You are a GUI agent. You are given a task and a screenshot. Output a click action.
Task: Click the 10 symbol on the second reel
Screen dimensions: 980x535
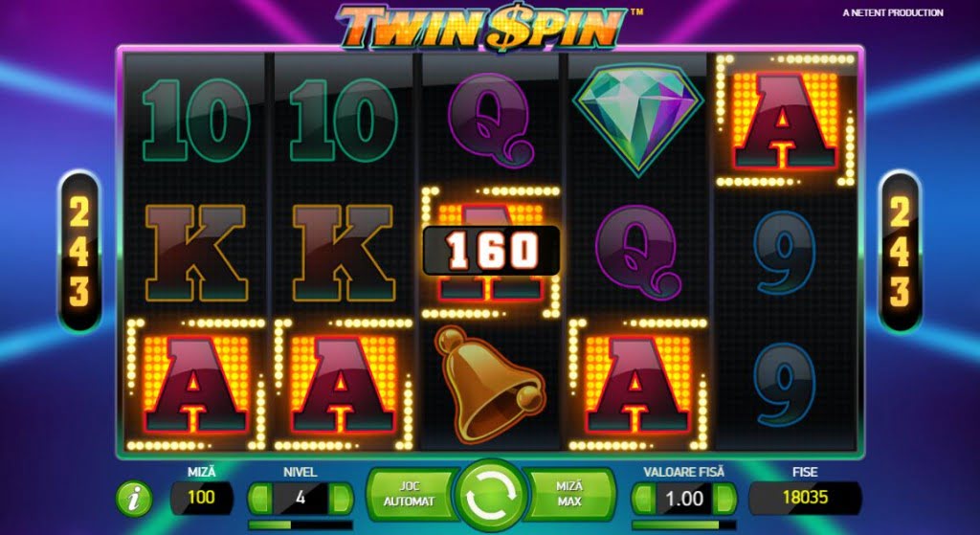point(344,120)
